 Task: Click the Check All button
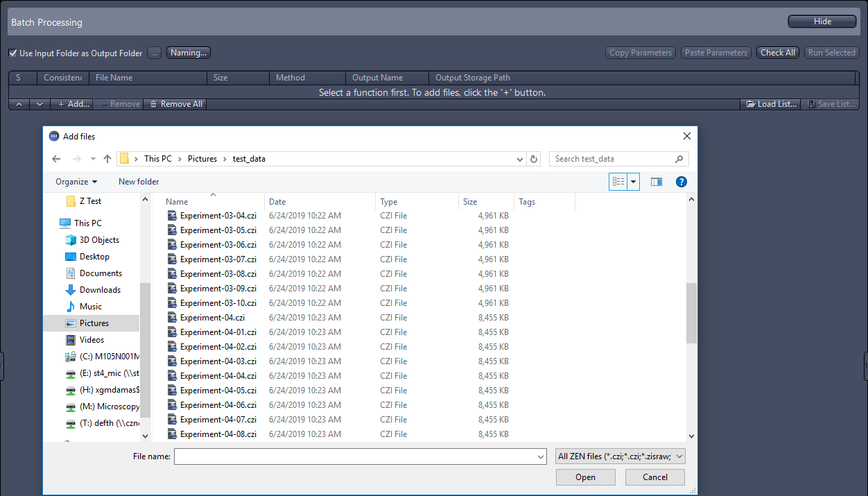point(778,53)
